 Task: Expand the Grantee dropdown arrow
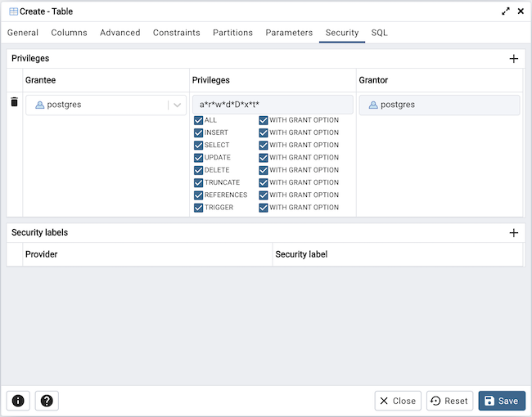point(177,105)
